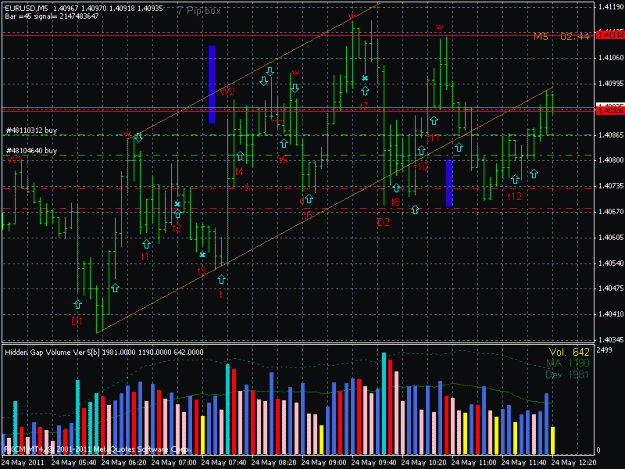Select the down arrow below the w near 08:20
The image size is (625, 469).
[x=295, y=88]
